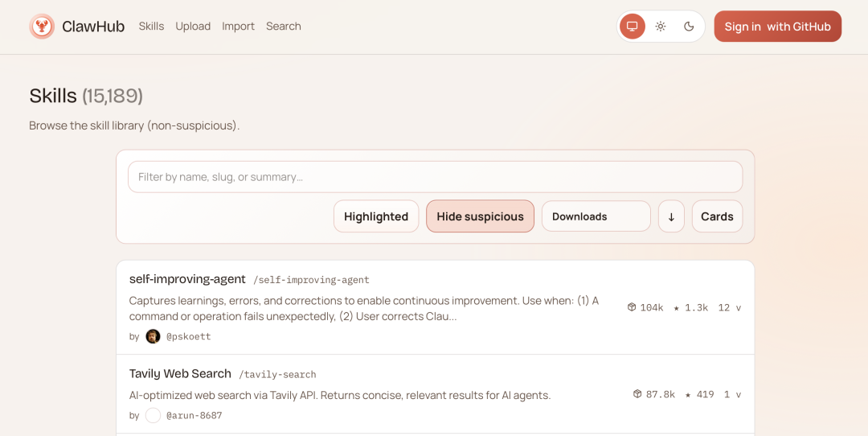
Task: Open the Tavily Web Search skill
Action: click(x=180, y=374)
